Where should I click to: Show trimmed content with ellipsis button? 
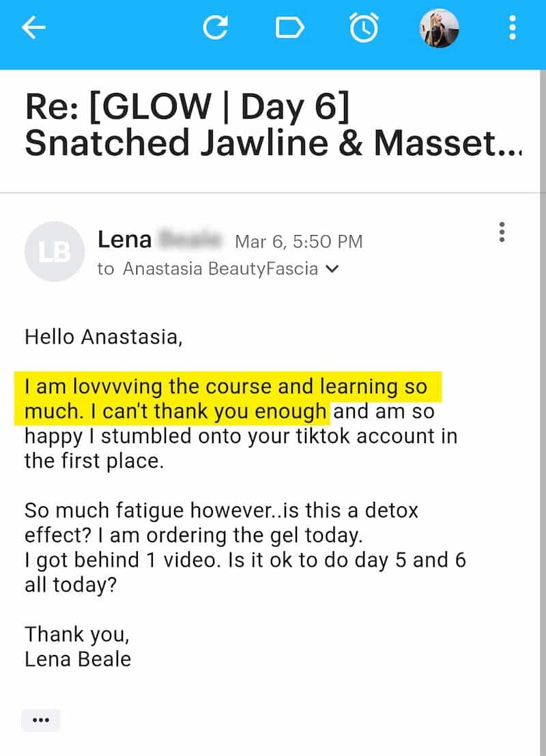pyautogui.click(x=41, y=720)
